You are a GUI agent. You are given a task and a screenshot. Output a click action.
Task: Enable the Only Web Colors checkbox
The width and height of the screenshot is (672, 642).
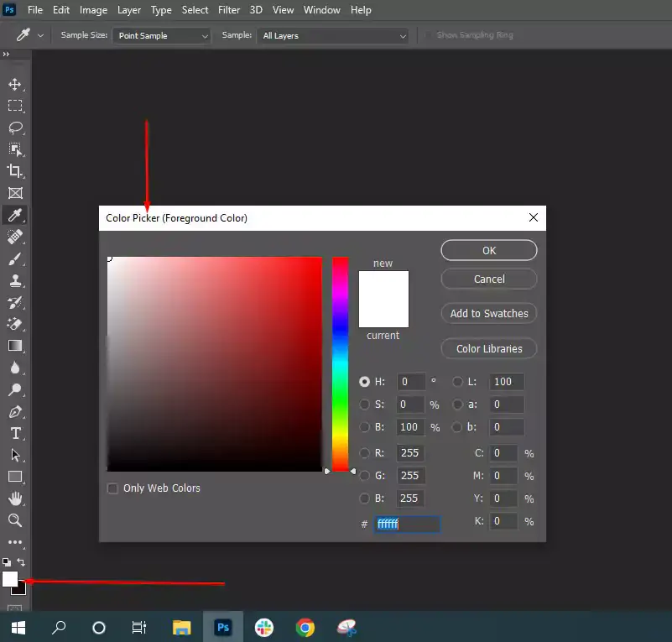coord(112,488)
